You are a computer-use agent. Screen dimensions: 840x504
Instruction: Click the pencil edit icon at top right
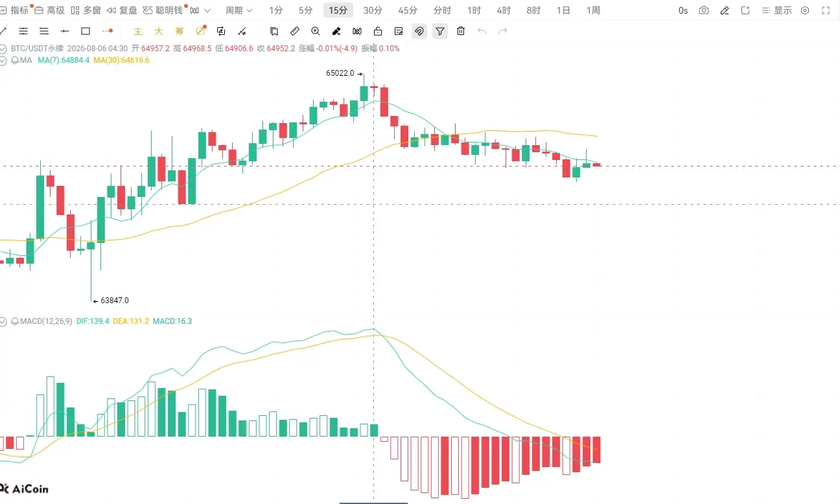click(725, 10)
